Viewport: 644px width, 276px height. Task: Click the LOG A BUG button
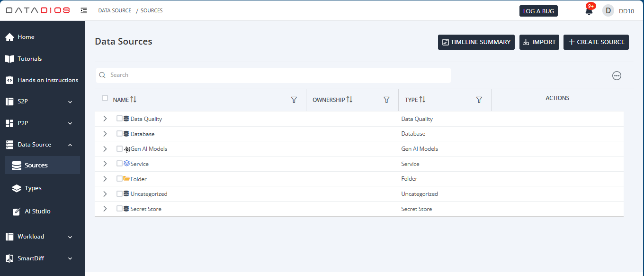[x=538, y=10]
